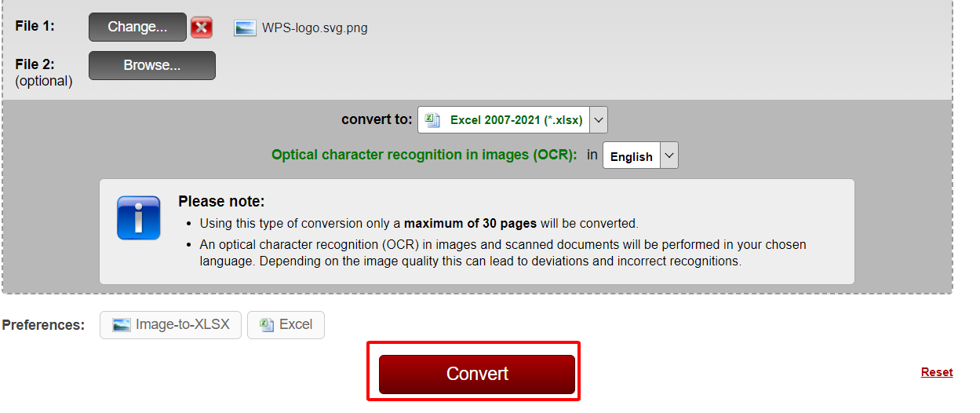Screen dimensions: 980x413
Task: Select the Excel preference button
Action: [286, 325]
